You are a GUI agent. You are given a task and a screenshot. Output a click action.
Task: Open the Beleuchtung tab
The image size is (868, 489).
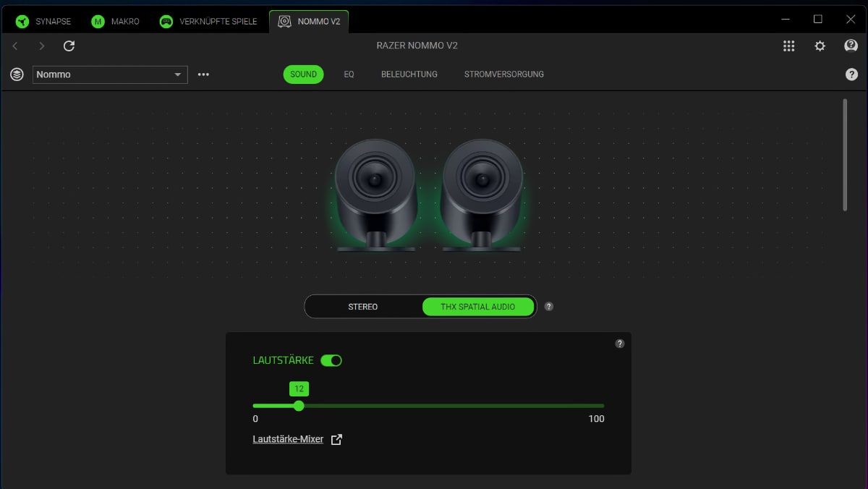(409, 75)
